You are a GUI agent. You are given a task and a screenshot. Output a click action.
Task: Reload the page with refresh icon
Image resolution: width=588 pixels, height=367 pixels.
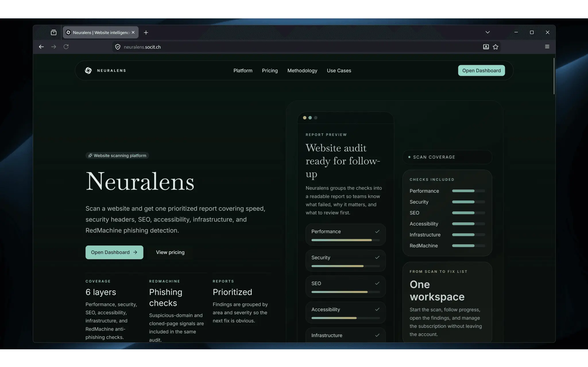(x=66, y=47)
